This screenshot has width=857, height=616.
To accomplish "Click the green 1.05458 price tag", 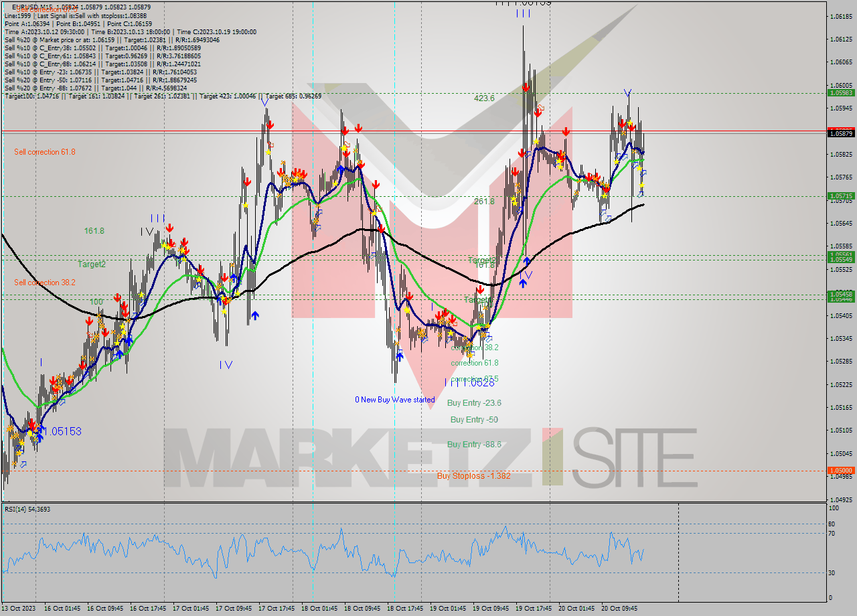I will 841,294.
